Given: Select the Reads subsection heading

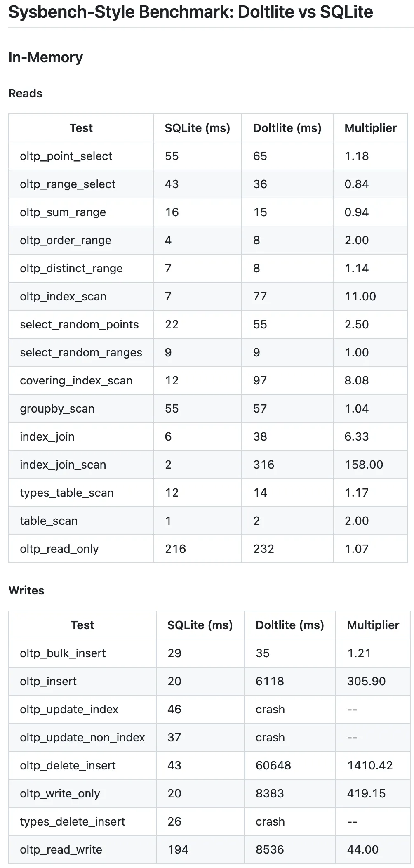Looking at the screenshot, I should click(26, 93).
